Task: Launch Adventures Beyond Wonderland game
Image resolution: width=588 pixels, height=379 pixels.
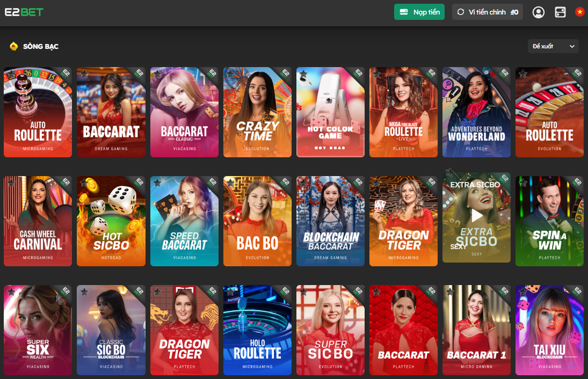Action: coord(477,112)
